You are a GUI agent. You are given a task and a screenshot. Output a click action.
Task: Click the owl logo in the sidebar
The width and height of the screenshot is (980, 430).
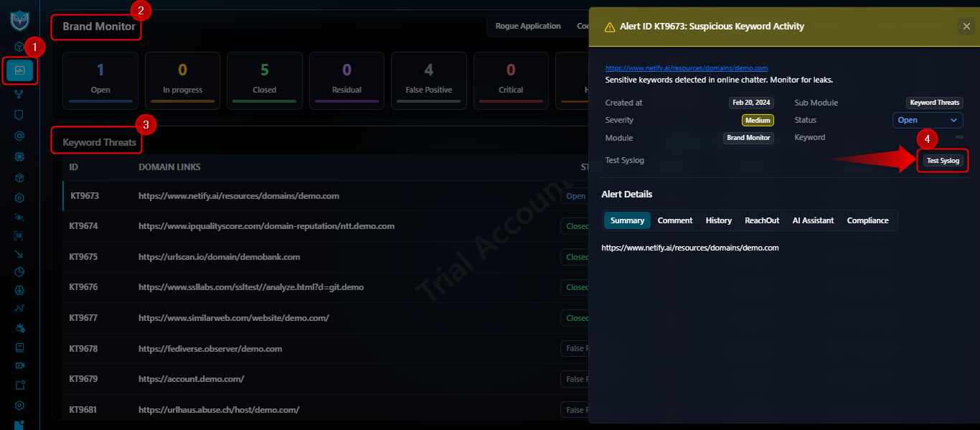click(x=20, y=20)
